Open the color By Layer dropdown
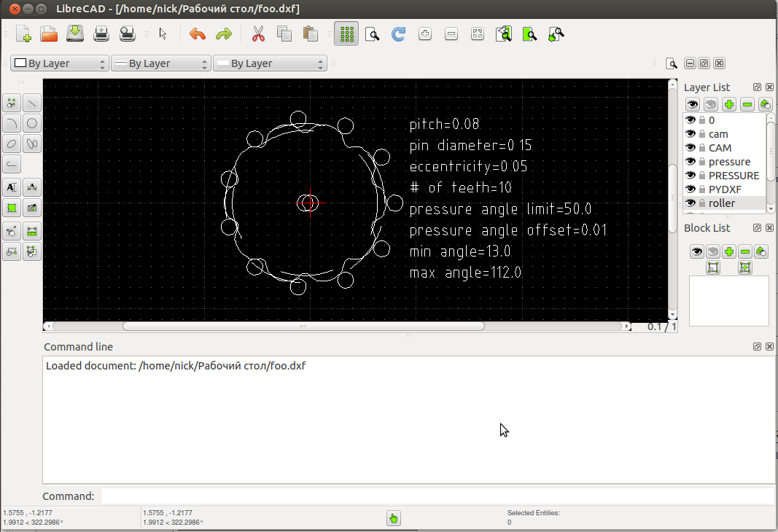Screen dimensions: 778x532 [x=60, y=63]
